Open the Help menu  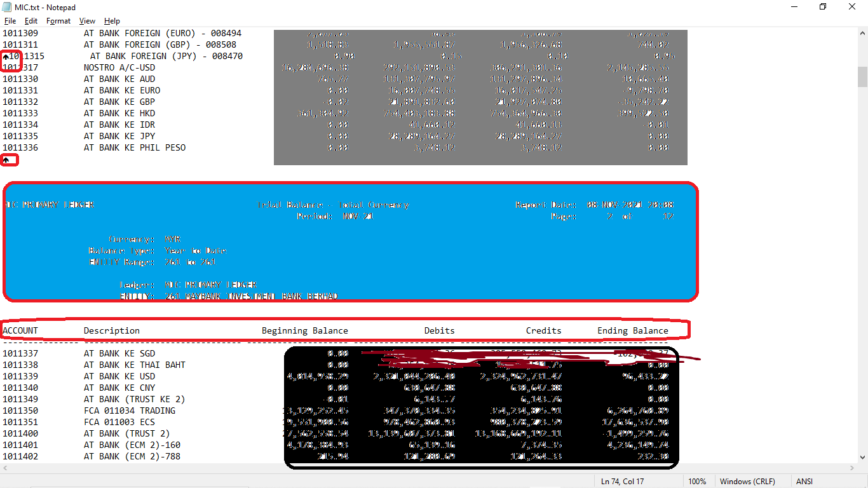pyautogui.click(x=112, y=21)
